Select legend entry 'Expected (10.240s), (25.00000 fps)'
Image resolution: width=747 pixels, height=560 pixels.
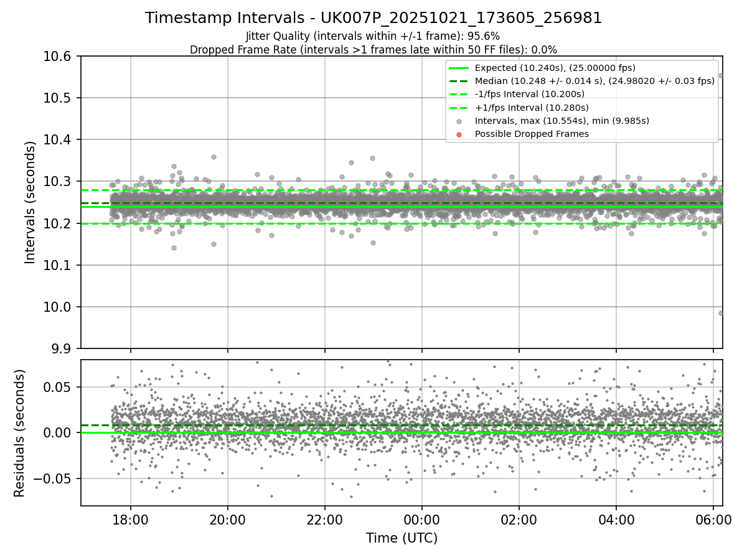coord(555,68)
